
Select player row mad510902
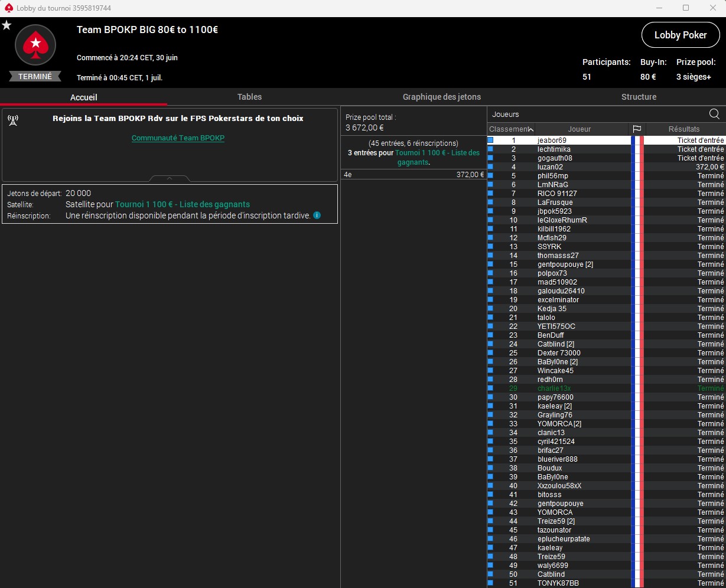point(606,282)
